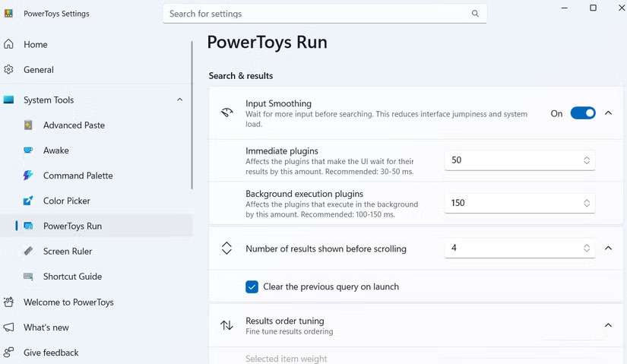Image resolution: width=627 pixels, height=364 pixels.
Task: Maximize the PowerToys Settings window
Action: click(x=593, y=8)
